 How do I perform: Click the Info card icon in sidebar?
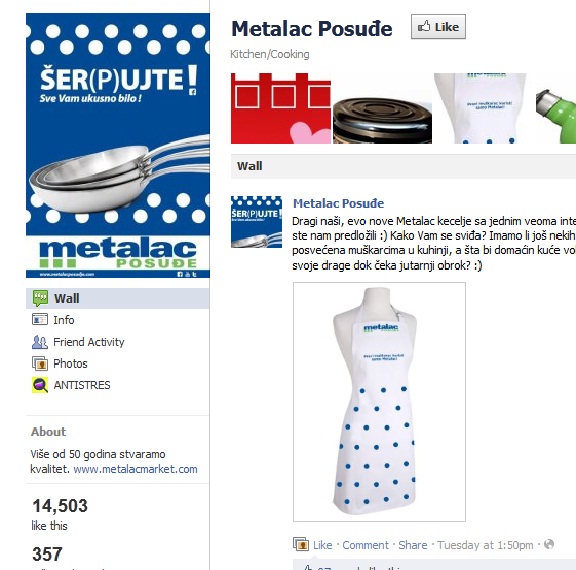40,320
